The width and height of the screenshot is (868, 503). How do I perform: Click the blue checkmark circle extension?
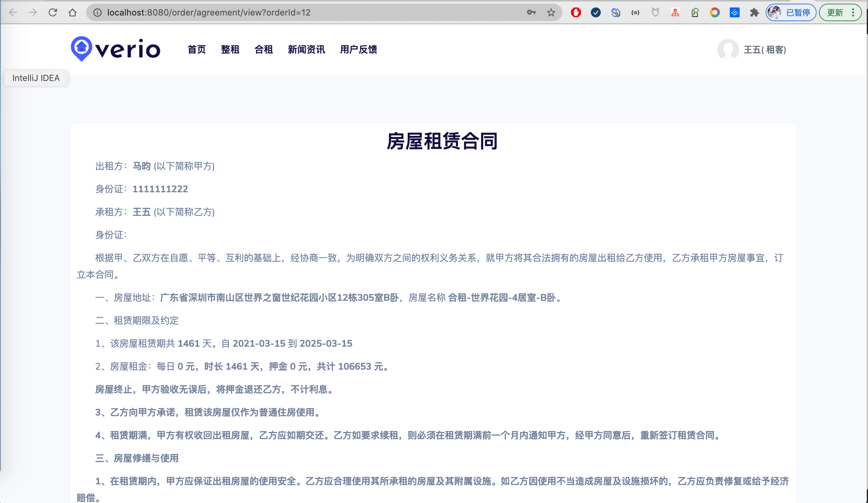596,12
